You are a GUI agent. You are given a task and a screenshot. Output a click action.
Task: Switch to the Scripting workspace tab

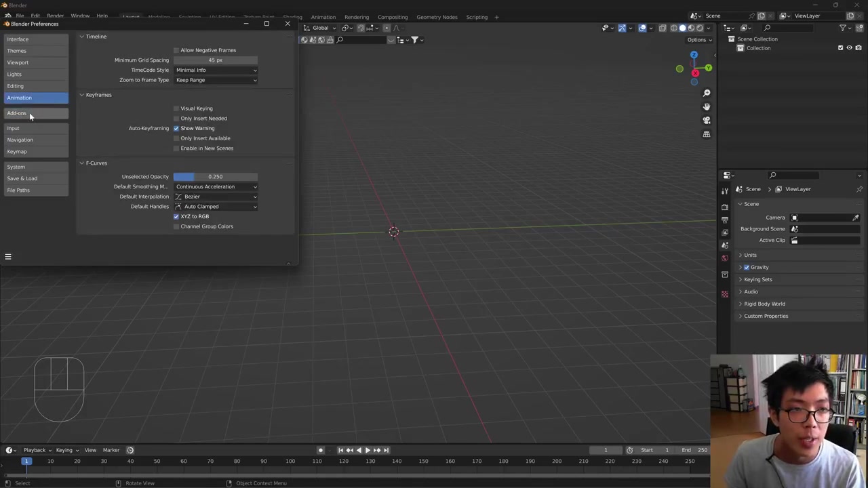coord(476,17)
